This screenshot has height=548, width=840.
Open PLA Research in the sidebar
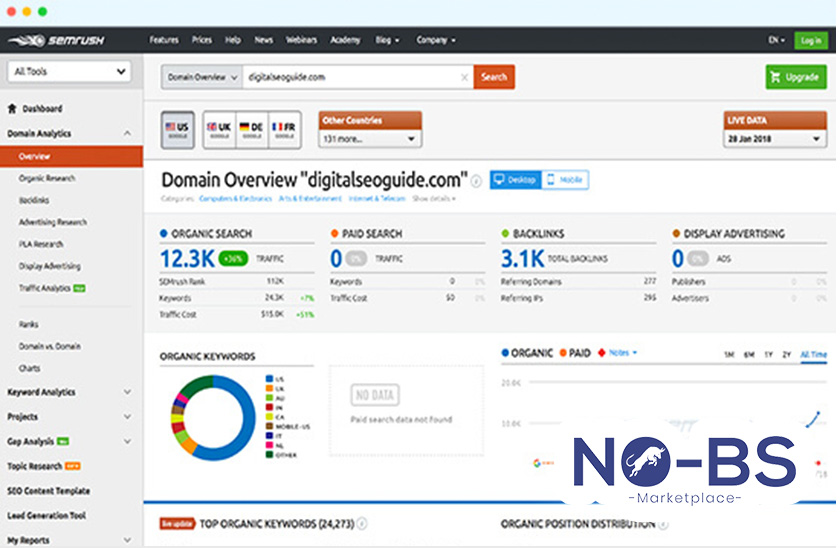tap(41, 244)
